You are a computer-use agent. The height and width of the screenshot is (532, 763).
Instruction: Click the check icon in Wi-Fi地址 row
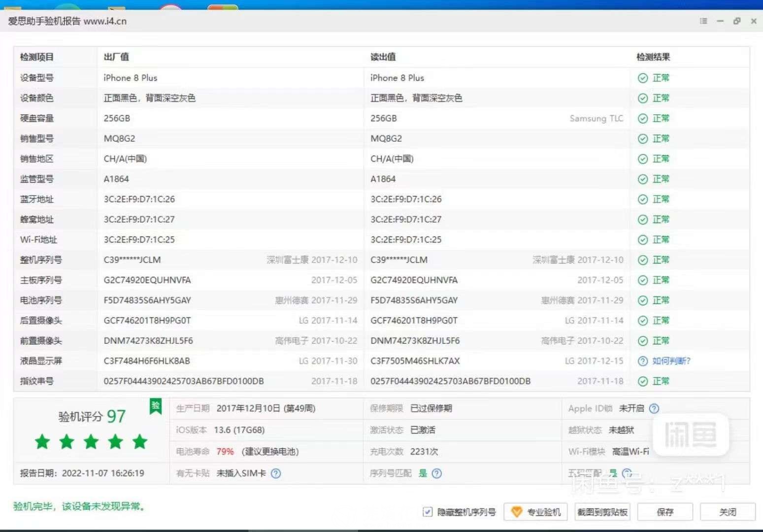[643, 239]
